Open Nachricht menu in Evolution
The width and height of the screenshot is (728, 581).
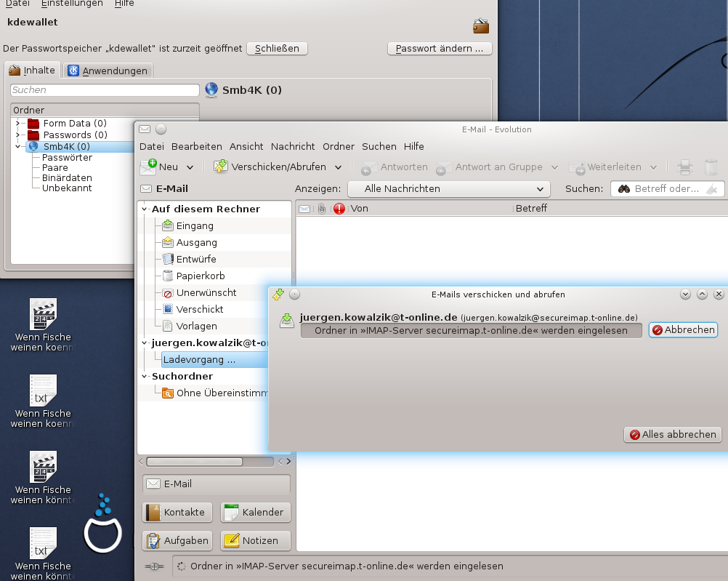[x=293, y=146]
